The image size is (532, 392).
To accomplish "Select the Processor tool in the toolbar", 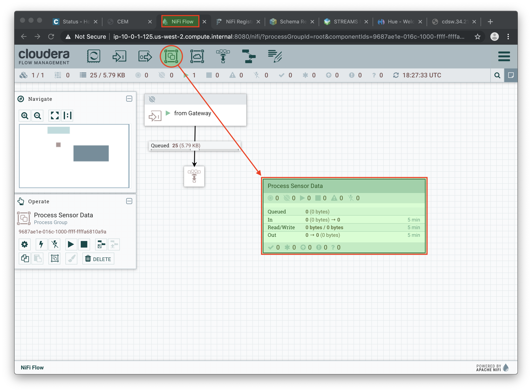I will coord(93,56).
